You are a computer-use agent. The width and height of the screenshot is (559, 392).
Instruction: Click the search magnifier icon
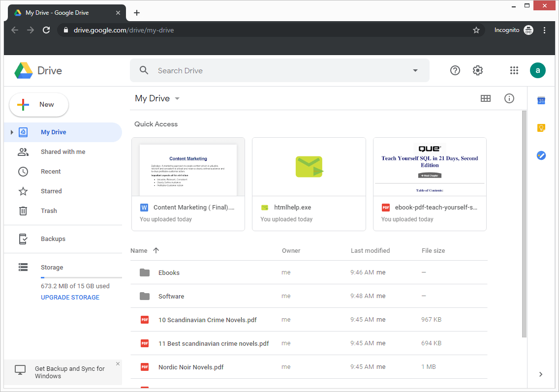(144, 70)
